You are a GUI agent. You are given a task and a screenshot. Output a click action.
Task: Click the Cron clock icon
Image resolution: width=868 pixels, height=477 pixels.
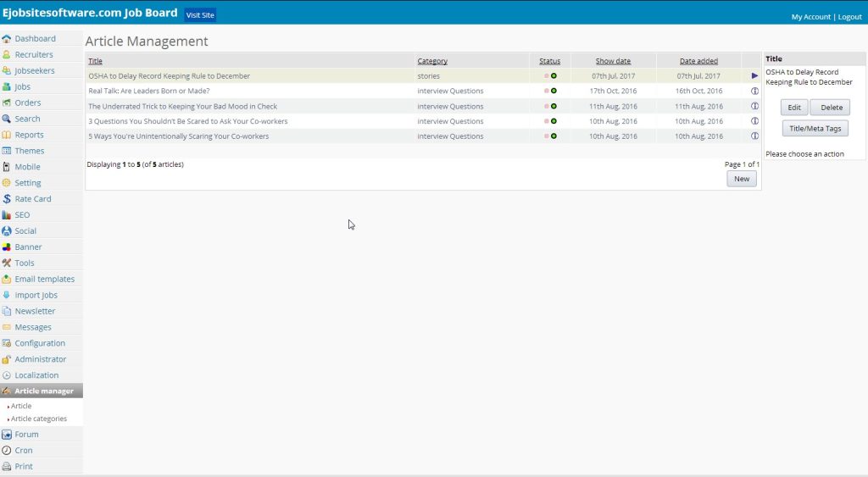coord(7,451)
